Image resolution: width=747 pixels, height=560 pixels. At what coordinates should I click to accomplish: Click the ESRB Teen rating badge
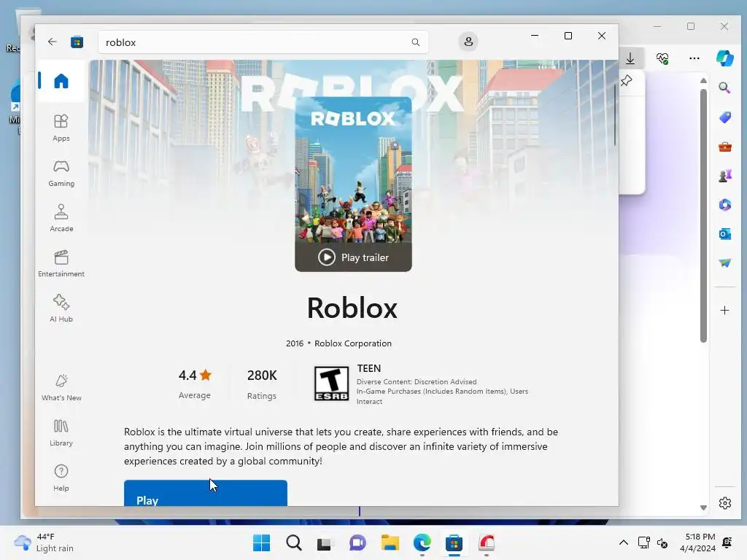331,384
